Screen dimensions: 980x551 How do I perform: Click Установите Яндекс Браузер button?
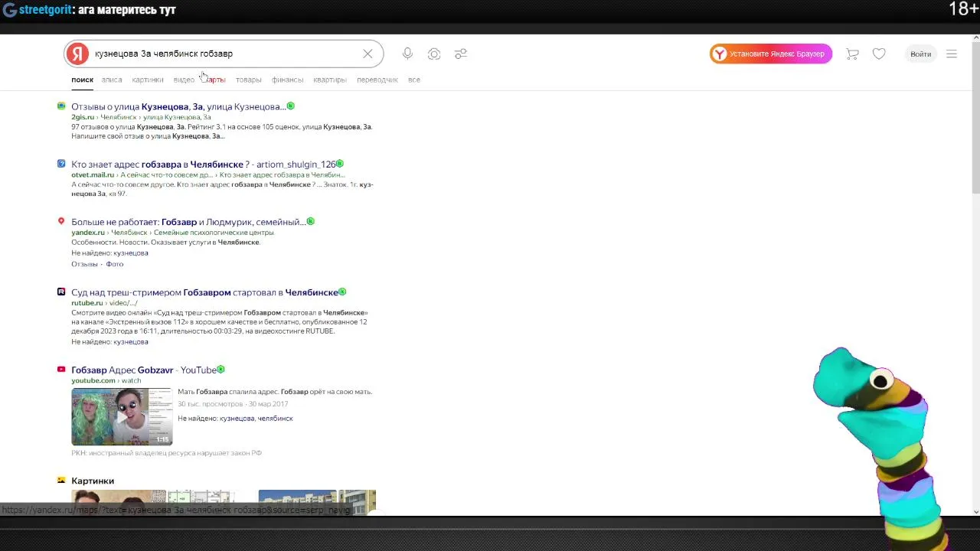[x=771, y=54]
